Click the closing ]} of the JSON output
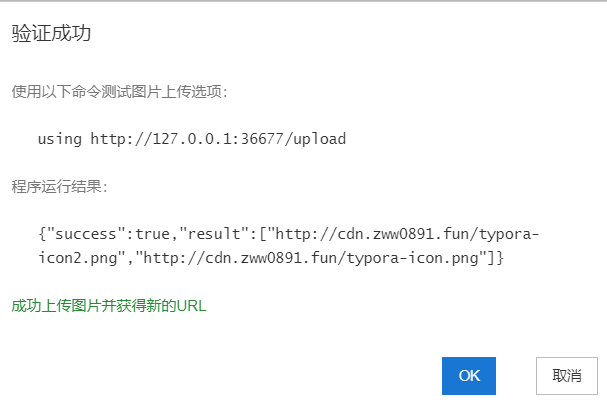The width and height of the screenshot is (607, 403). click(x=496, y=258)
